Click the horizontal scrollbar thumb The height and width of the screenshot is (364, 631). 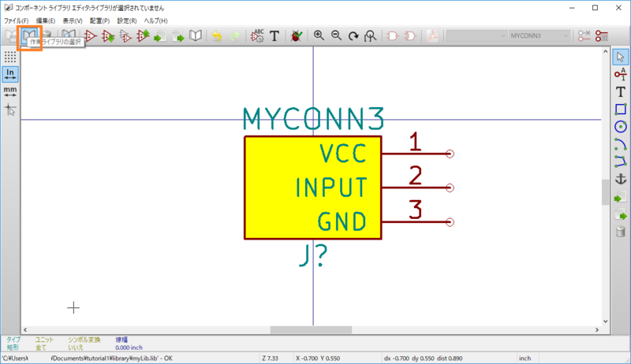311,330
